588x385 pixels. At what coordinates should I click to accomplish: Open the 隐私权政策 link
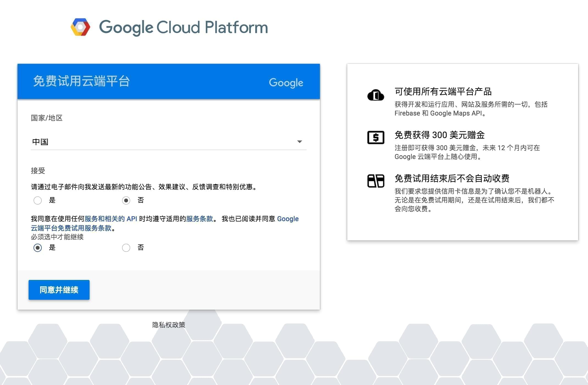tap(169, 325)
